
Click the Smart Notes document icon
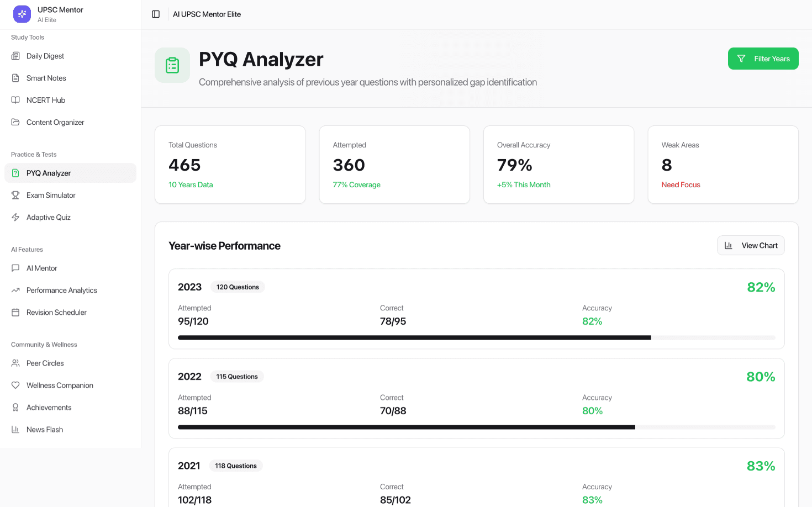pos(15,78)
